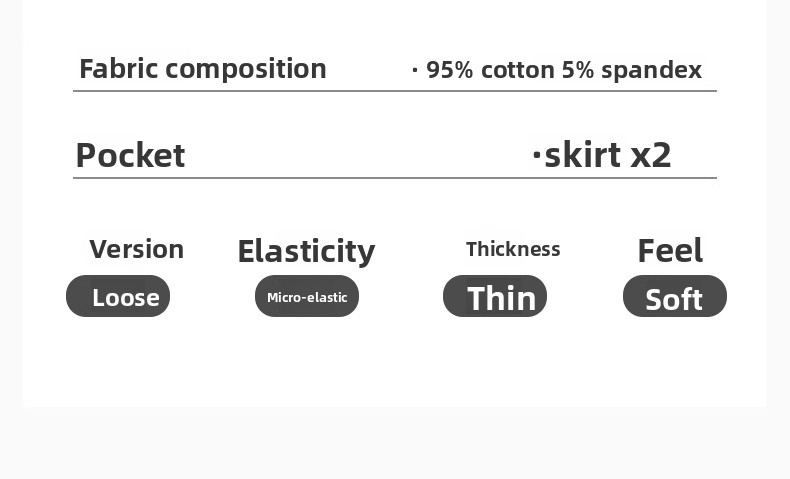Click the bullet dot before 95% cotton
The image size is (790, 479).
click(415, 70)
